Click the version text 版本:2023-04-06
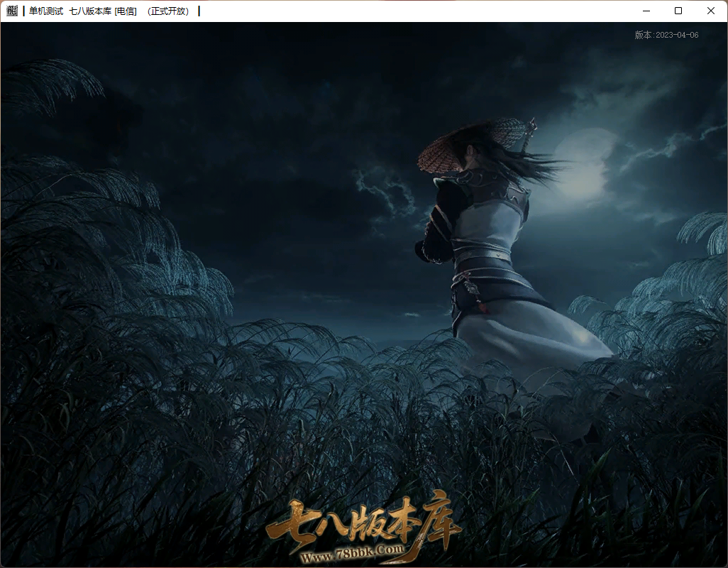This screenshot has width=728, height=568. (x=666, y=35)
